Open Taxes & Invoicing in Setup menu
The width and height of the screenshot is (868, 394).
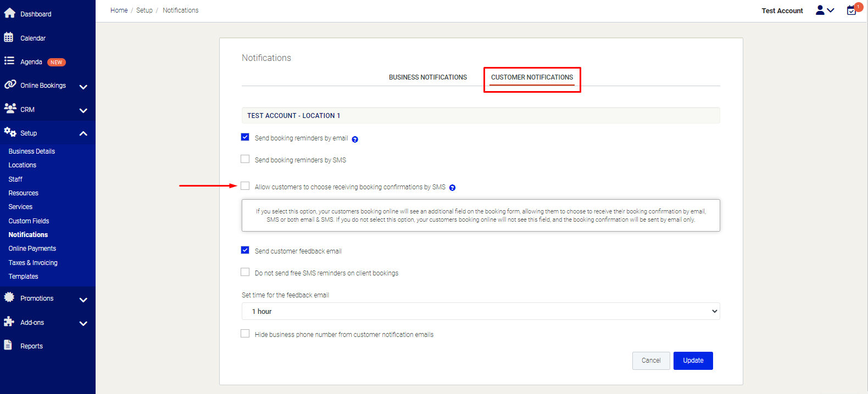[x=33, y=263]
